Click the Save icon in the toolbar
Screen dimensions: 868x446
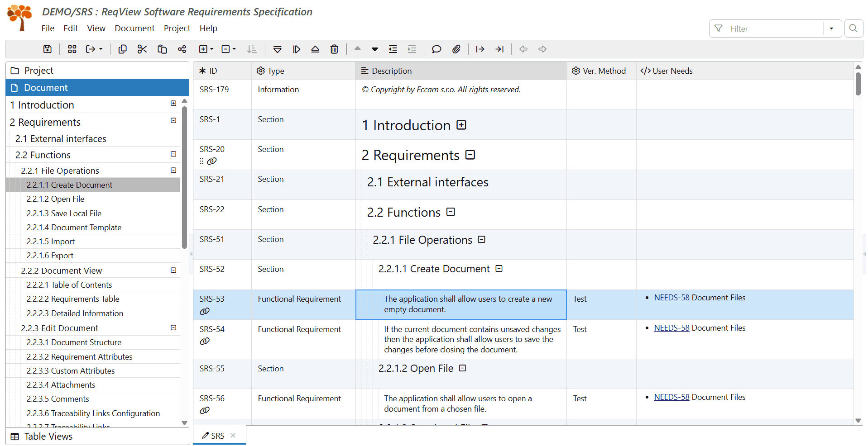pyautogui.click(x=48, y=49)
